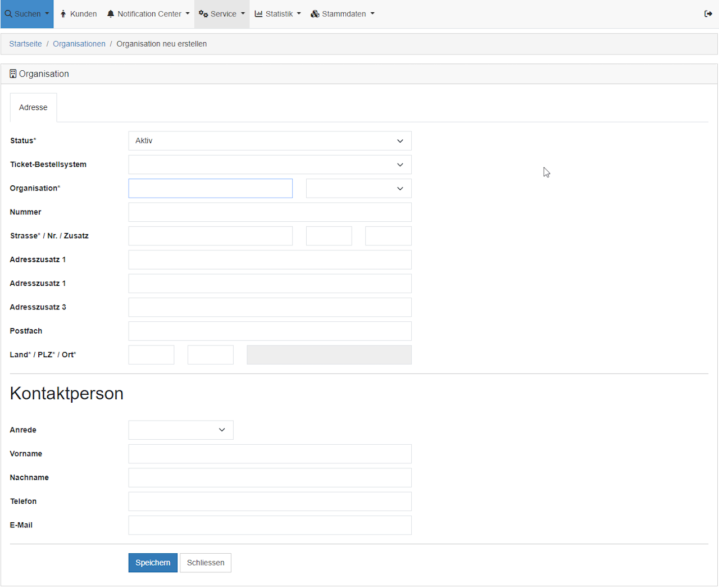Screen dimensions: 719x588
Task: Open the Status dropdown showing Aktiv
Action: click(x=270, y=141)
